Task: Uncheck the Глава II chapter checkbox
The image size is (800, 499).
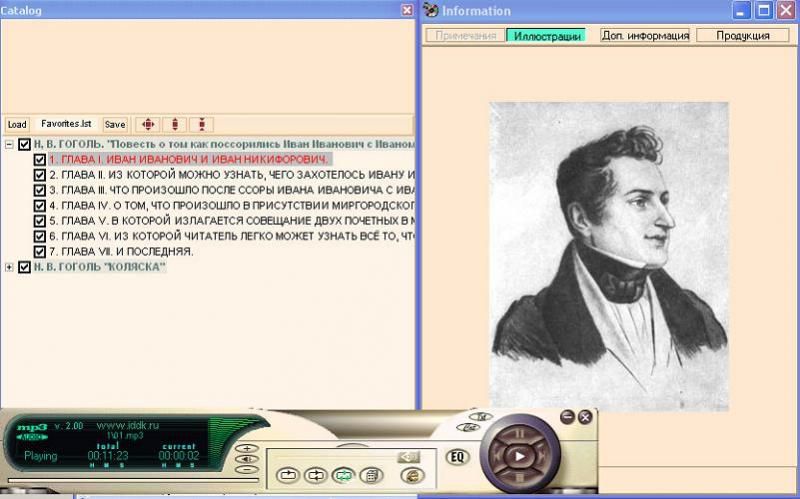Action: pyautogui.click(x=40, y=175)
